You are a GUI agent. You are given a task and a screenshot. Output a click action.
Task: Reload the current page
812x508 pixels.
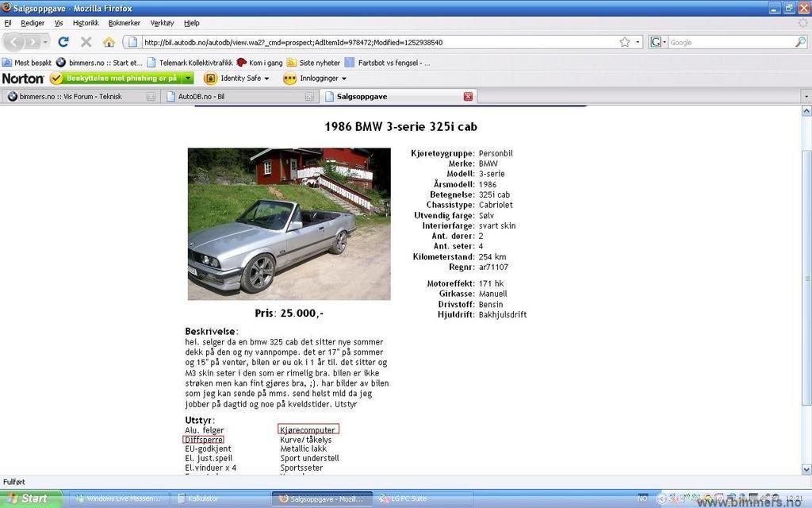point(63,42)
